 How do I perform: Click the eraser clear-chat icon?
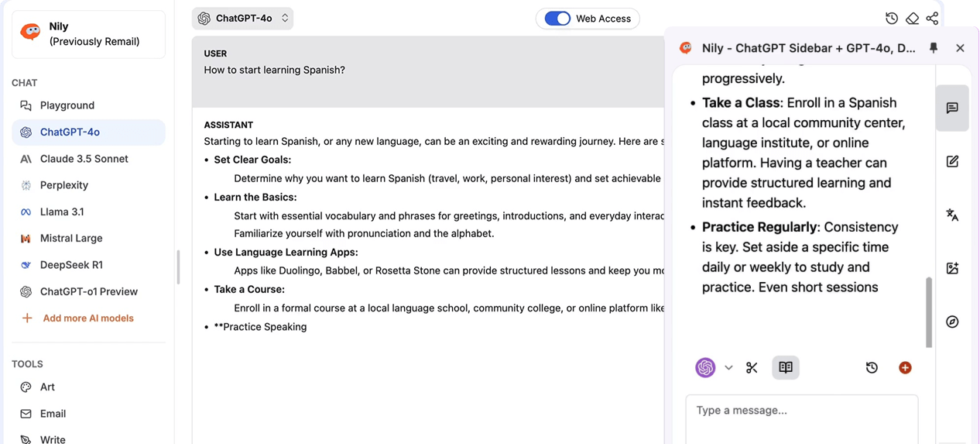pyautogui.click(x=912, y=19)
